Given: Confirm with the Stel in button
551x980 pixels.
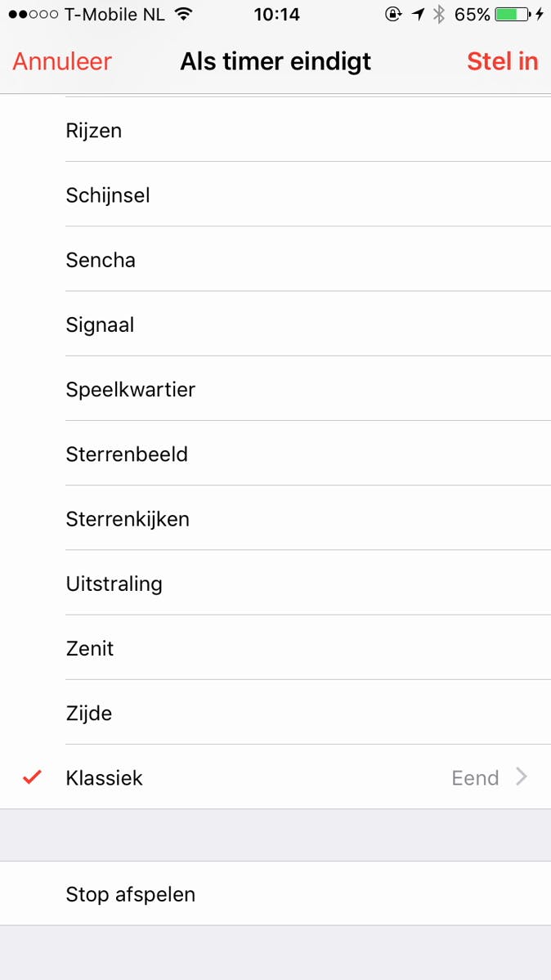Looking at the screenshot, I should tap(502, 61).
